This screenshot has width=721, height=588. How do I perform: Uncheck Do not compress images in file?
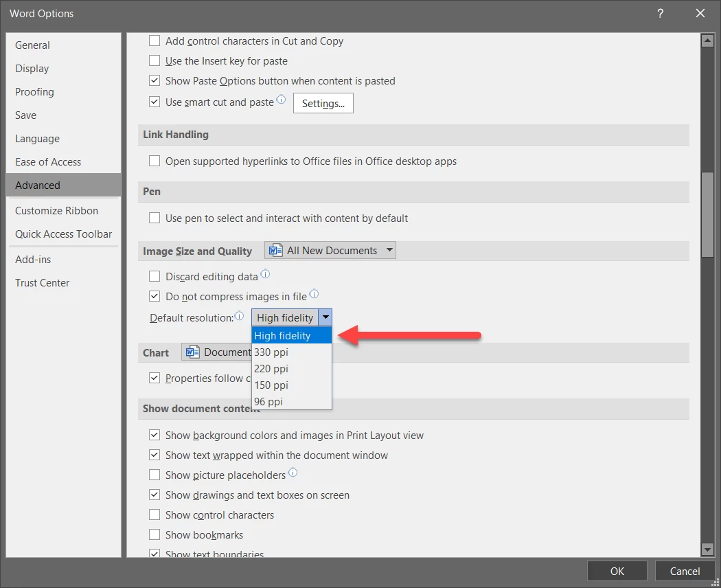coord(154,296)
